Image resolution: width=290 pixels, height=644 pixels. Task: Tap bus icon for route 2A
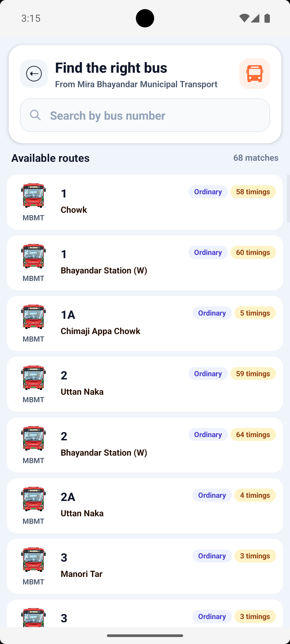[x=33, y=499]
